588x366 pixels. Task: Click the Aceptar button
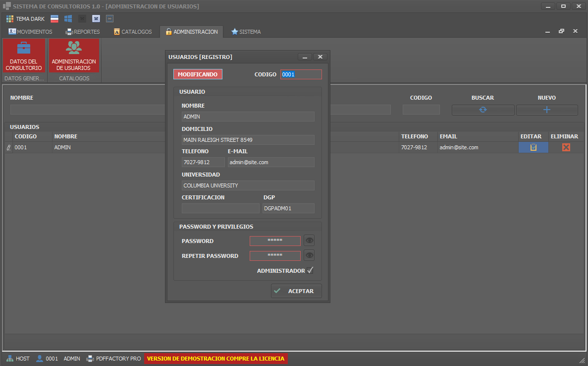click(x=296, y=291)
